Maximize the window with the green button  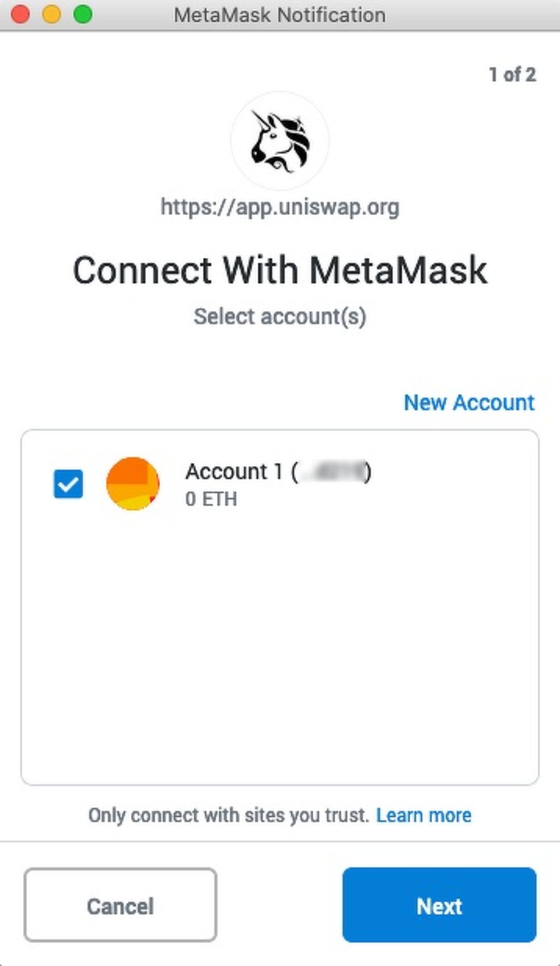click(x=83, y=15)
